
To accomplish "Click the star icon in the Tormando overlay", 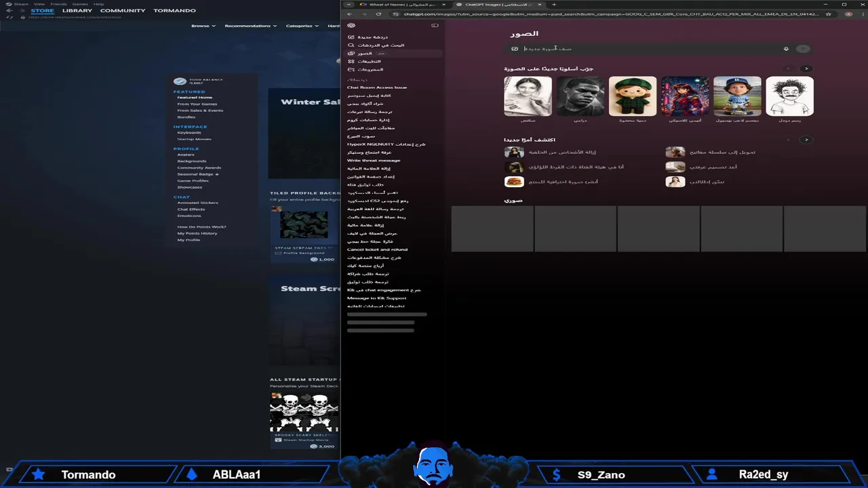I will [39, 474].
